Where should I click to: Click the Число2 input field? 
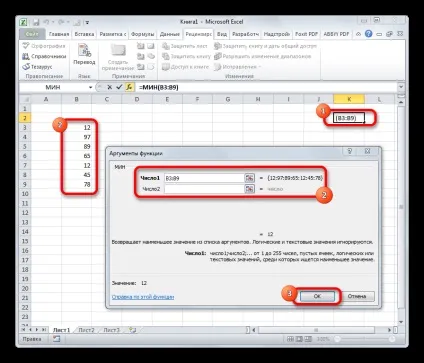[205, 189]
